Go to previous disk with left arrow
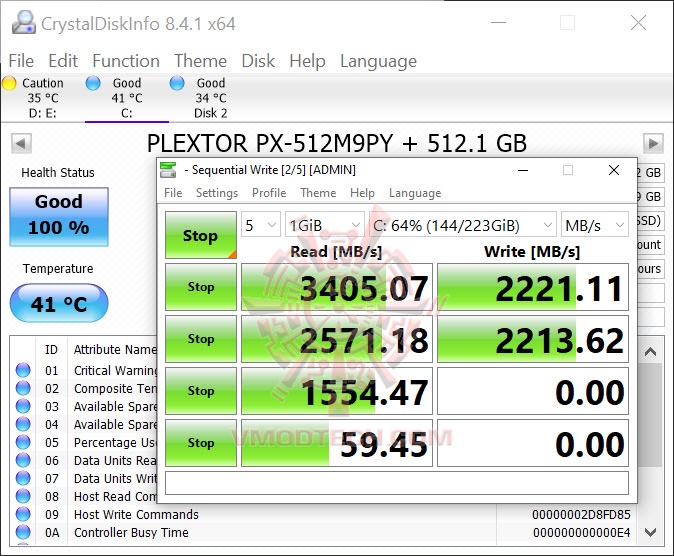The width and height of the screenshot is (674, 556). click(x=21, y=143)
